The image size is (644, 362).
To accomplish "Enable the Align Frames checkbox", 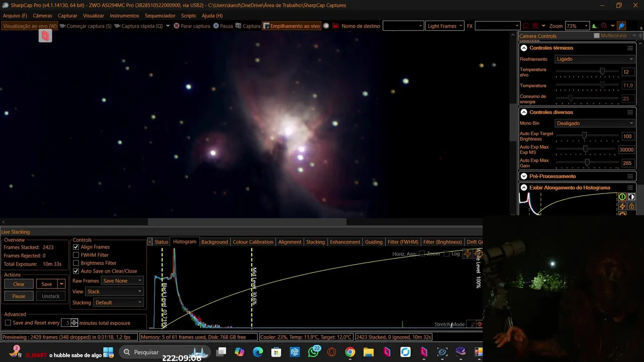I will pyautogui.click(x=76, y=247).
